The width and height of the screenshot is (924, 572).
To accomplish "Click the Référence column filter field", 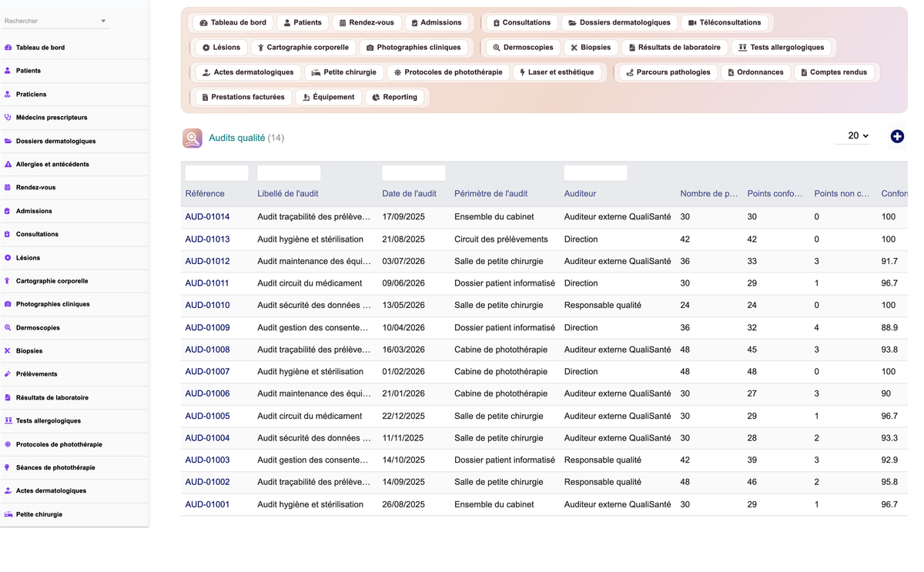I will 216,172.
